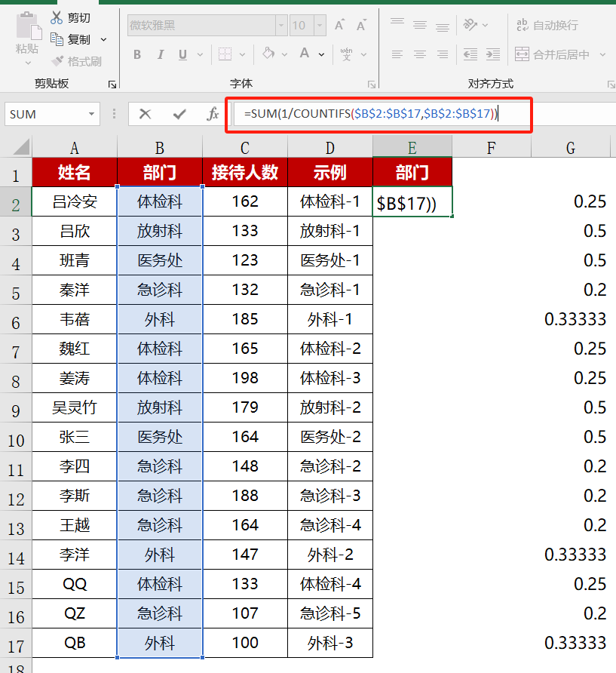Click the decrease indent icon
This screenshot has height=673, width=616.
(x=470, y=54)
